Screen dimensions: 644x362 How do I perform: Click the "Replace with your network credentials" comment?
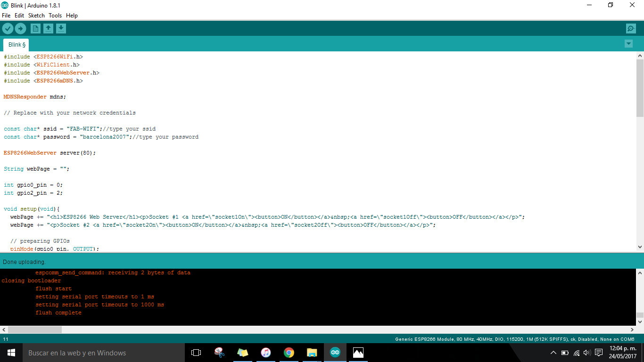[70, 113]
